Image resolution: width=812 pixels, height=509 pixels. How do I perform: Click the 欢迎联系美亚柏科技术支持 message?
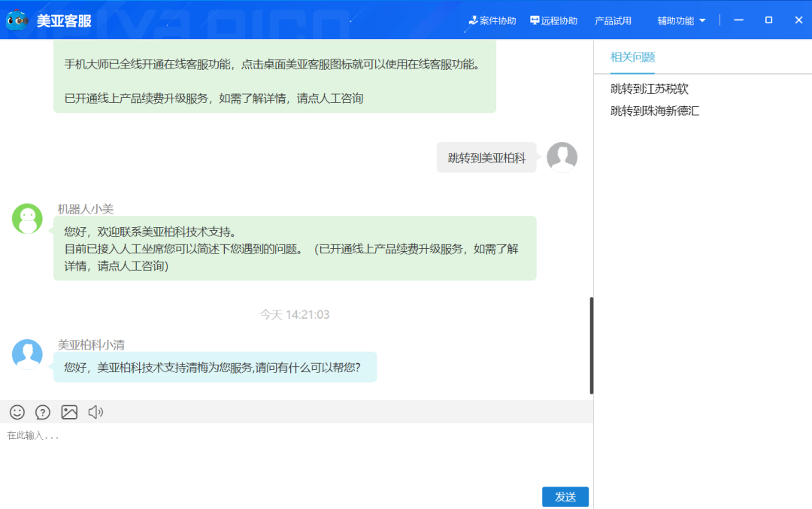coord(295,249)
